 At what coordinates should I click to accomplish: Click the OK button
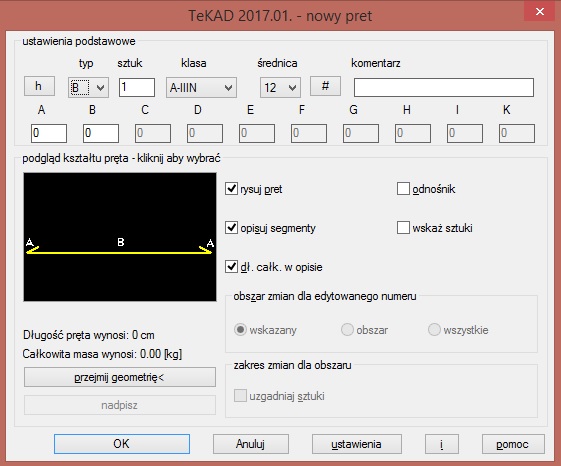click(122, 444)
